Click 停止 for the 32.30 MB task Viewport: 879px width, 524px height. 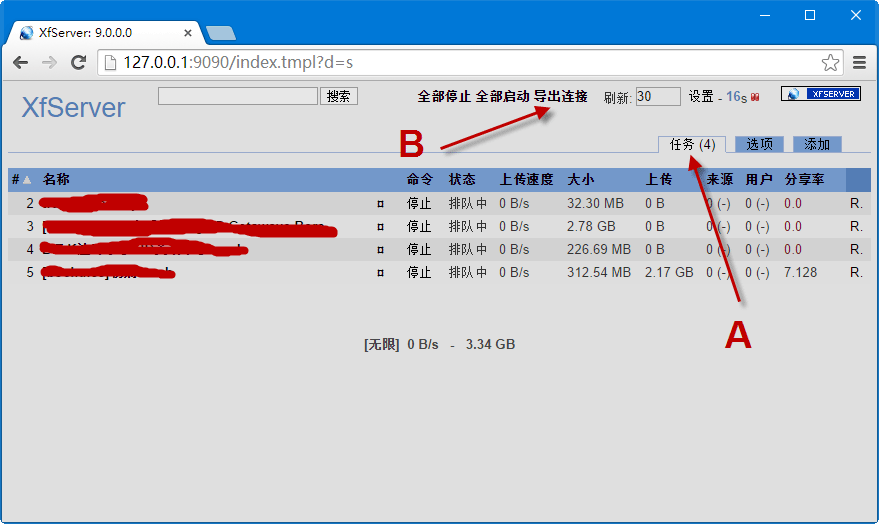click(x=419, y=203)
